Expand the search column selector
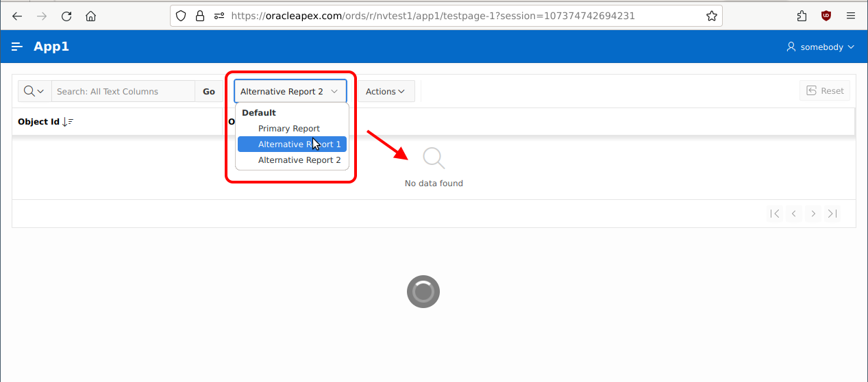The image size is (868, 382). [x=34, y=91]
